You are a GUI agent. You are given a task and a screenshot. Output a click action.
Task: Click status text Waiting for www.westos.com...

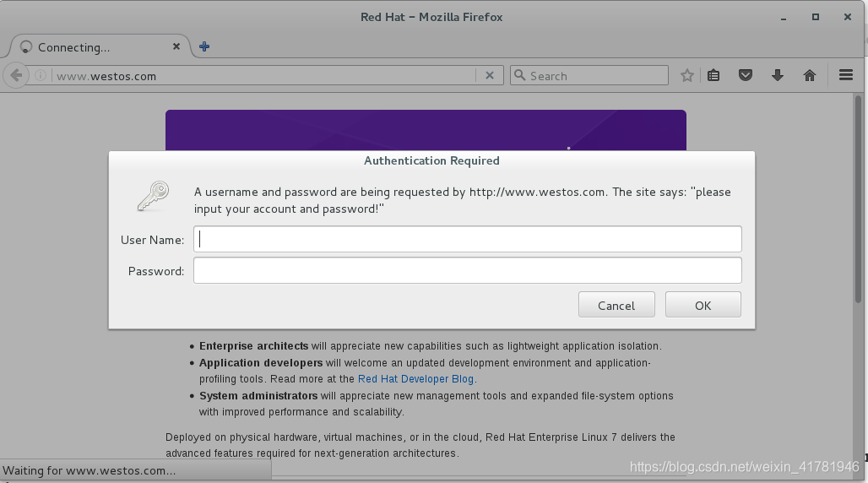click(x=90, y=471)
